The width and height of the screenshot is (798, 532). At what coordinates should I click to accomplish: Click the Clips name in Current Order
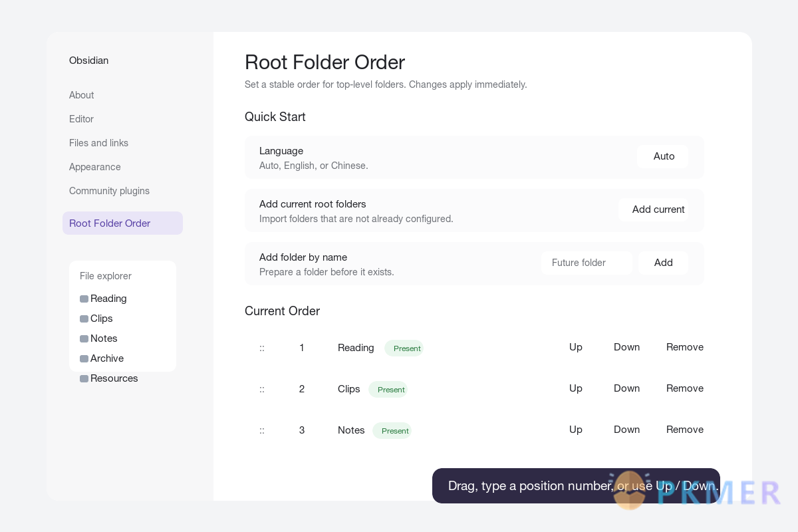coord(349,389)
